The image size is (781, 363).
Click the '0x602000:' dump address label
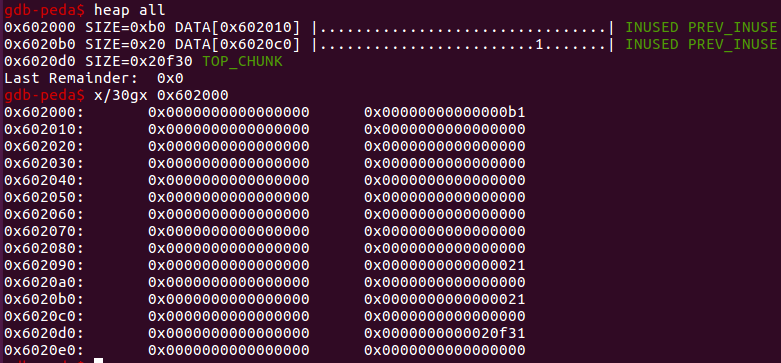point(44,113)
